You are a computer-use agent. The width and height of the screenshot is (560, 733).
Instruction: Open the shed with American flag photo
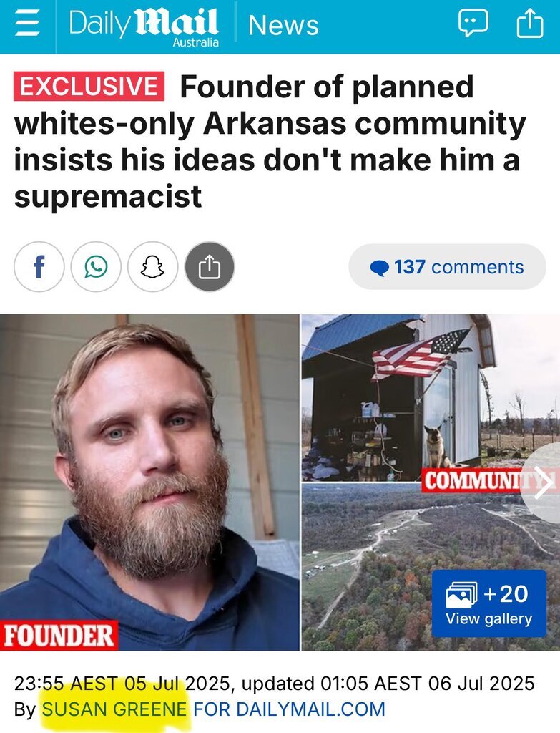(431, 398)
